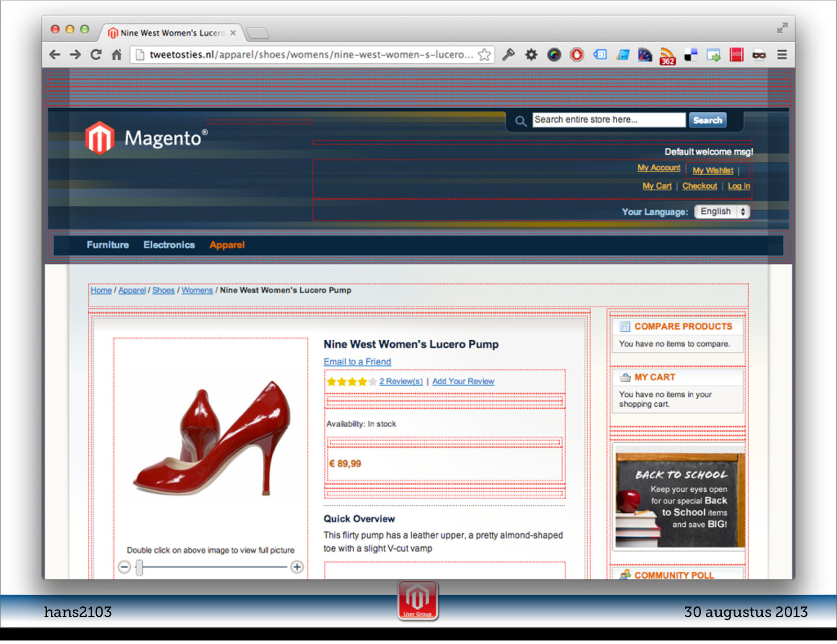
Task: Close the Nine West browser tab
Action: [233, 33]
